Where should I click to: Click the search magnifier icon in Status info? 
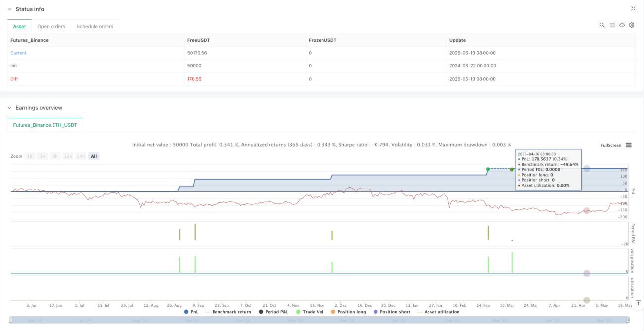(x=602, y=25)
